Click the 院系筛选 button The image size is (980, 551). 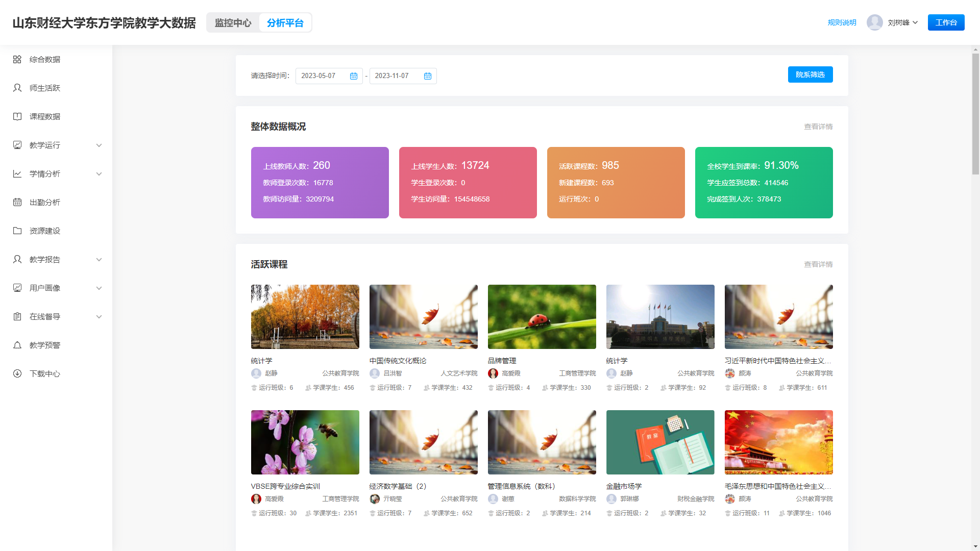[x=810, y=74]
